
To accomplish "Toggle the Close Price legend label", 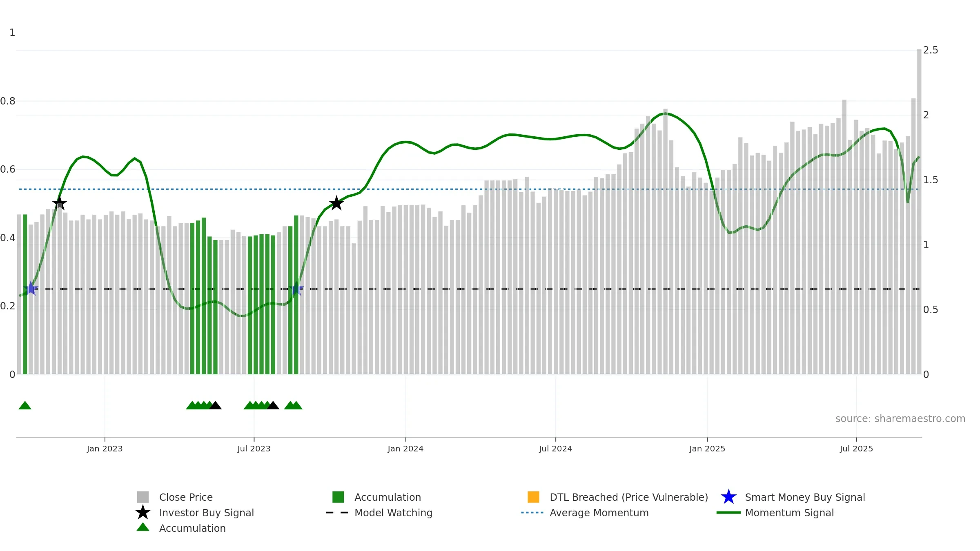I will (x=186, y=497).
